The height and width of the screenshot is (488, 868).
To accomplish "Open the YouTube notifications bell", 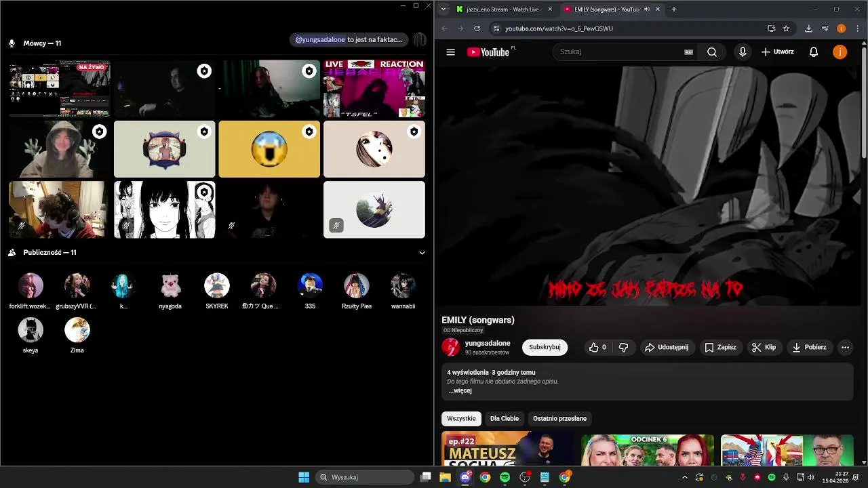I will (814, 52).
